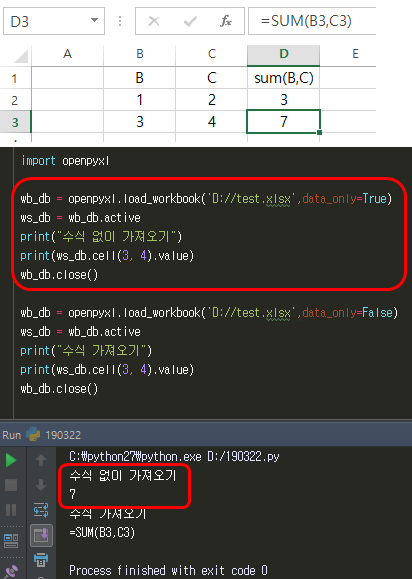Viewport: 412px width, 579px height.
Task: Click the formula bar showing =SUM(B3,C3)
Action: coord(312,21)
